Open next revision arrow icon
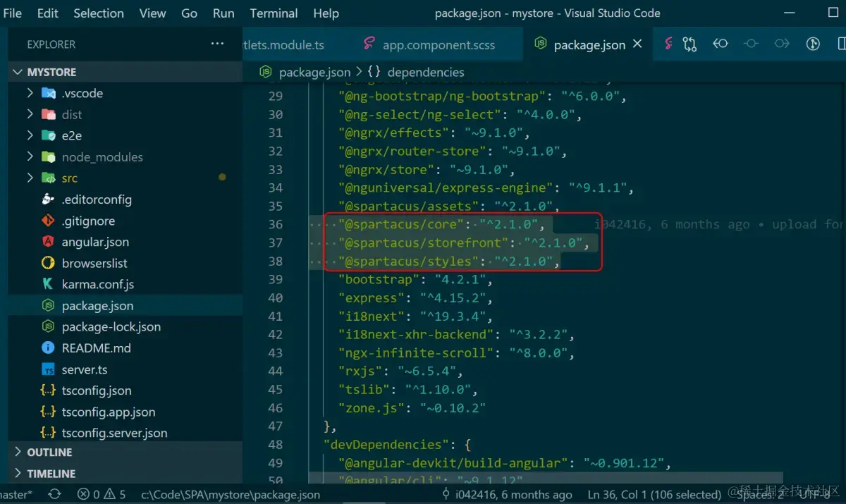The image size is (846, 504). point(782,44)
